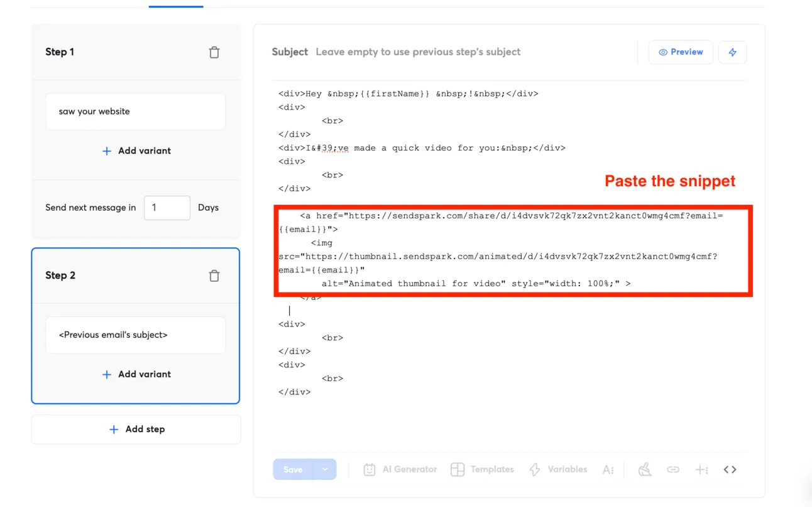The width and height of the screenshot is (812, 507).
Task: Delete Step 2 with its trash icon
Action: point(214,276)
